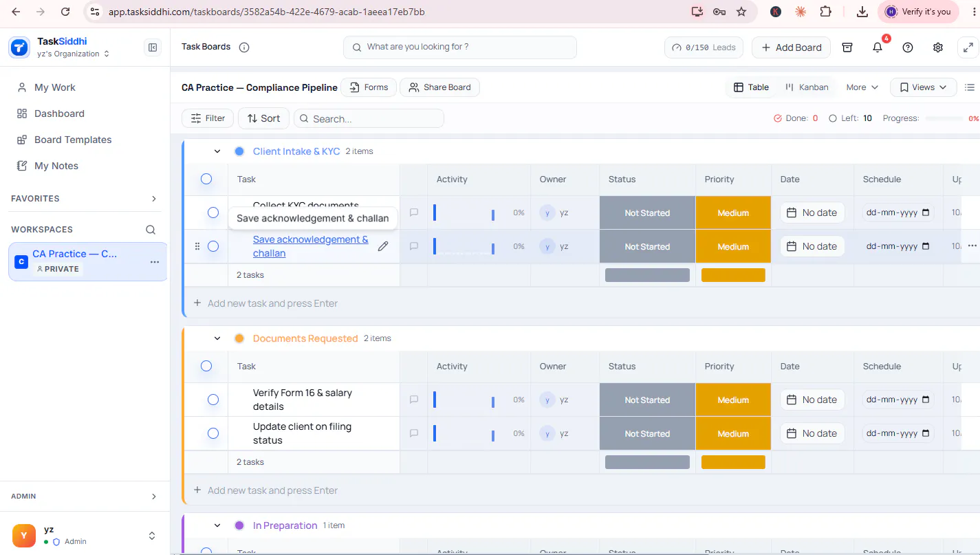
Task: Tick the Save acknowledgement & challan checkbox
Action: point(213,246)
